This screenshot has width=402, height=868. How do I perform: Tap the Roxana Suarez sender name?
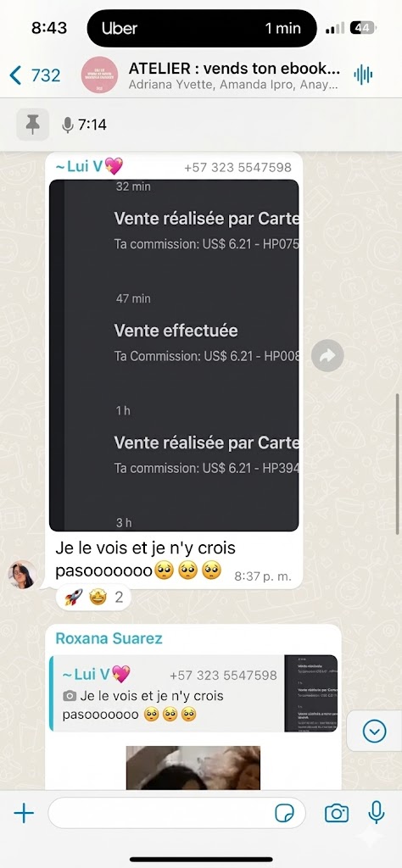pyautogui.click(x=109, y=638)
